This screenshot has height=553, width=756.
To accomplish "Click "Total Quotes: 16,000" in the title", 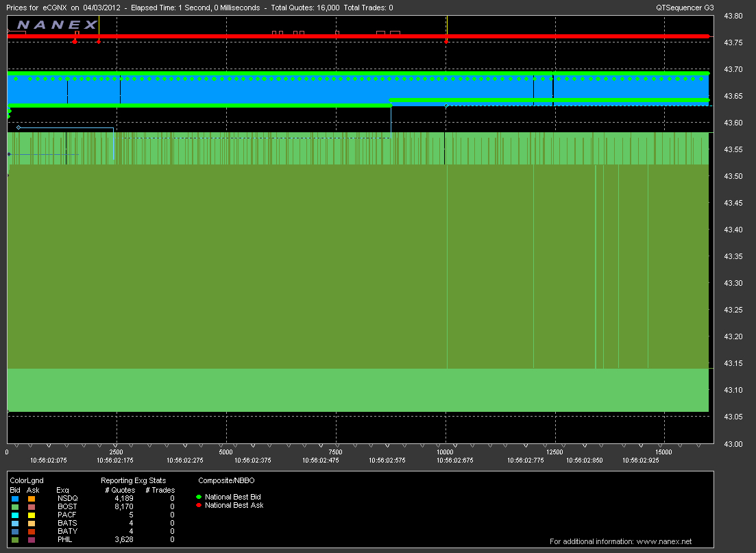I will pos(305,8).
